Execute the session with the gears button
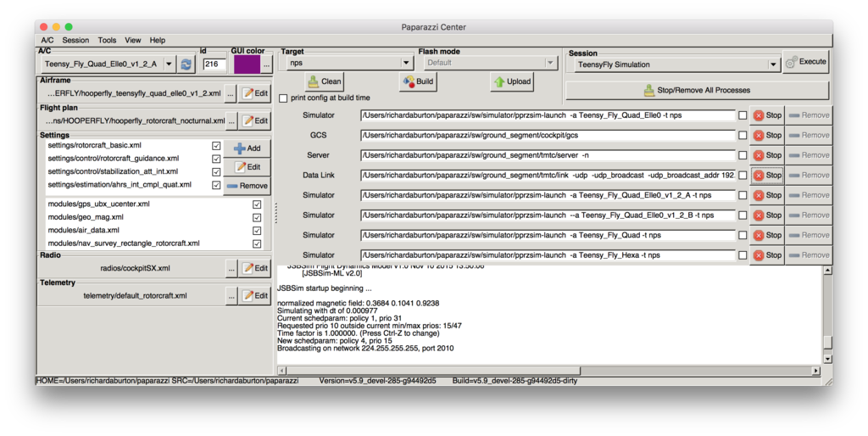Screen dimensions: 868x436 806,62
